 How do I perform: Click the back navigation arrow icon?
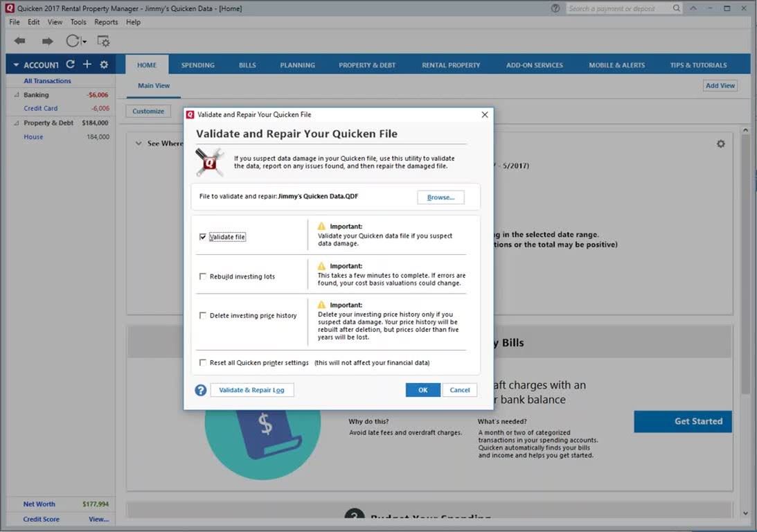tap(19, 42)
